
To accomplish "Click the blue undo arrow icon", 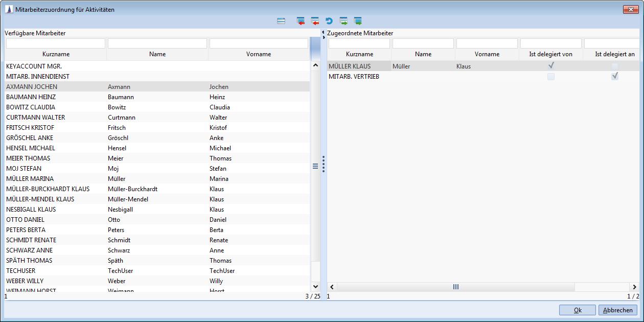I will [x=329, y=21].
